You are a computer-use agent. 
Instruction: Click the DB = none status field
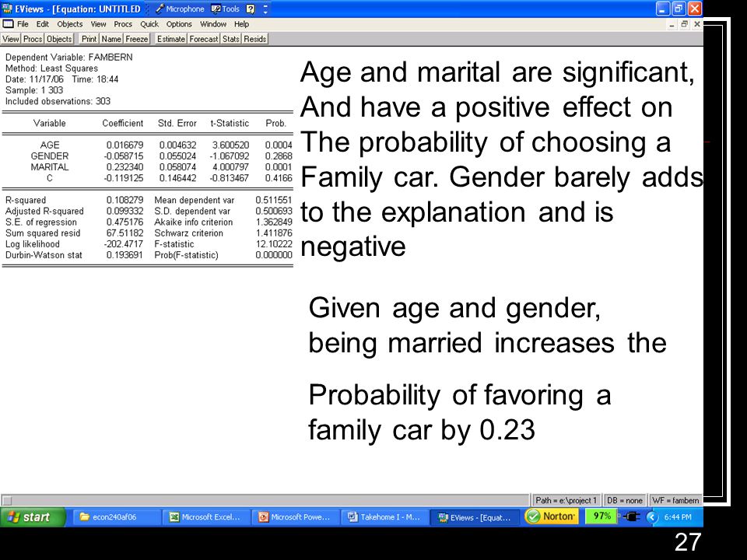pos(625,500)
